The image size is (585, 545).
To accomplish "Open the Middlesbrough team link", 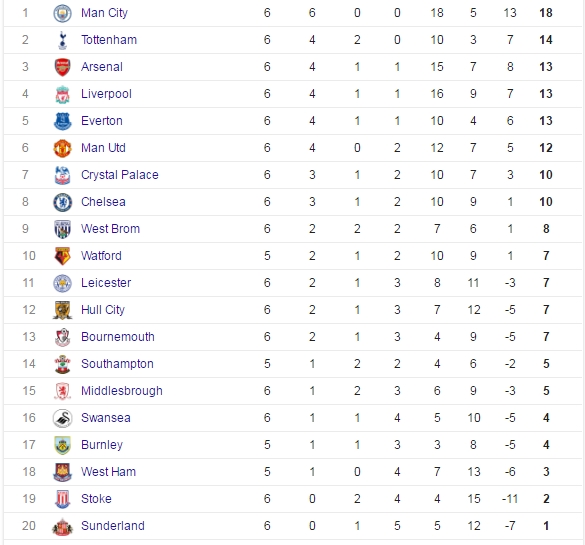I will [x=122, y=391].
